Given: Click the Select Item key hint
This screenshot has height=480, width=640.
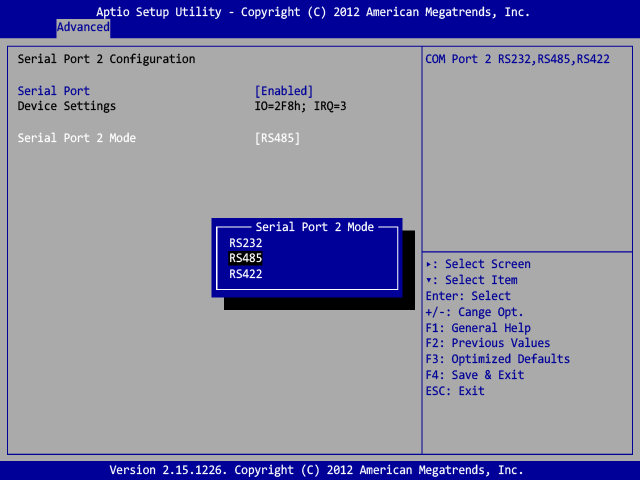Looking at the screenshot, I should click(471, 280).
